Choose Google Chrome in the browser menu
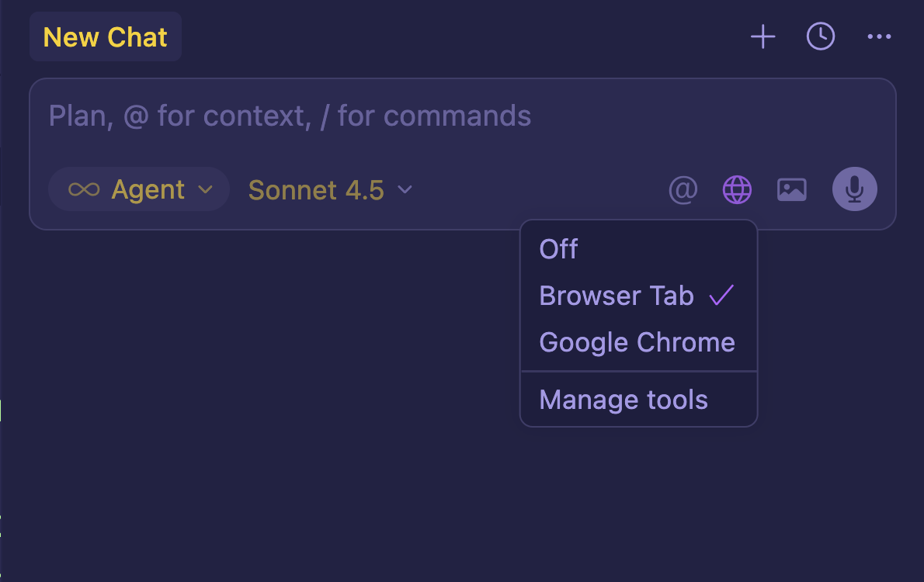 click(637, 342)
